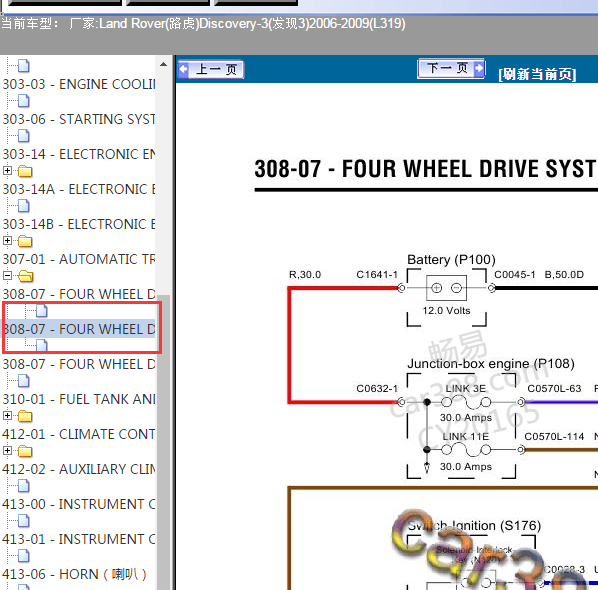Viewport: 598px width, 590px height.
Task: Click the 刷新当前页 refresh link
Action: (x=537, y=74)
